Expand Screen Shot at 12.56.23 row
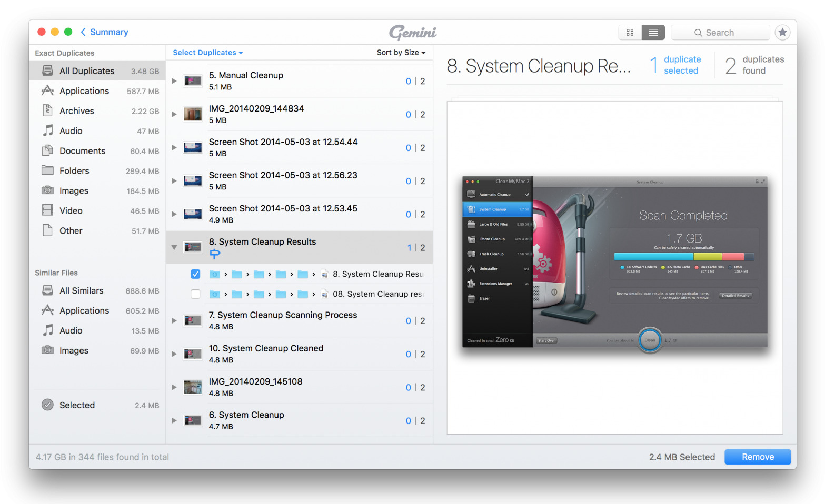Screen dimensions: 825x504 pyautogui.click(x=174, y=181)
